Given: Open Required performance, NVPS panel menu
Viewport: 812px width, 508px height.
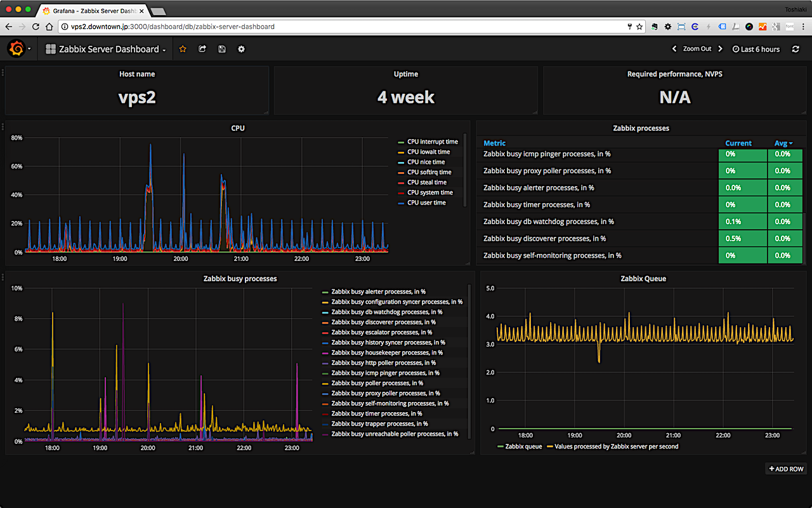Looking at the screenshot, I should coord(675,74).
